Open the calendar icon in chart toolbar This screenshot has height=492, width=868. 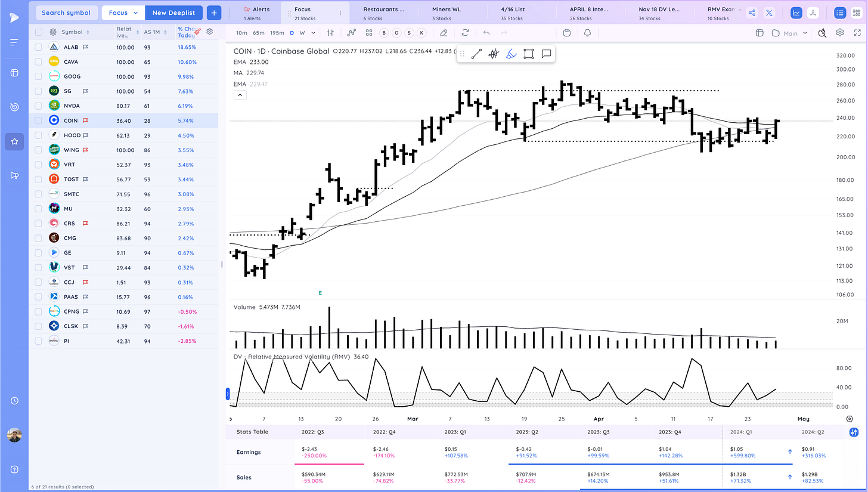[566, 33]
